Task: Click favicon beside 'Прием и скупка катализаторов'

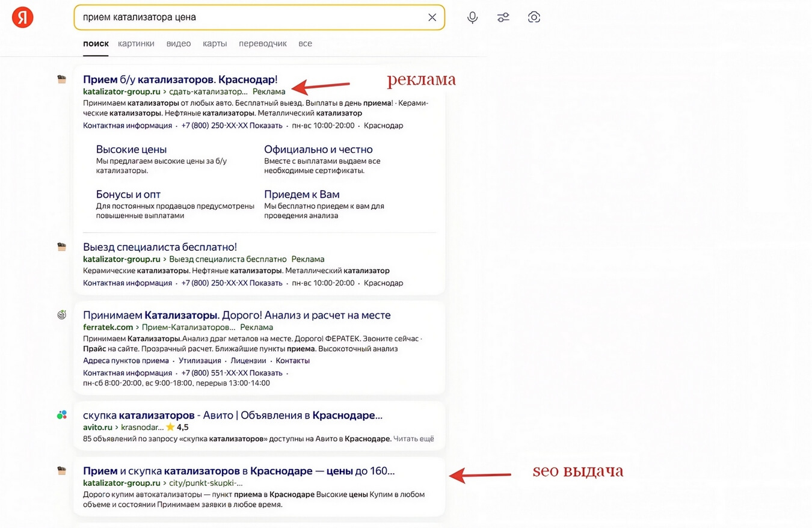Action: 61,470
